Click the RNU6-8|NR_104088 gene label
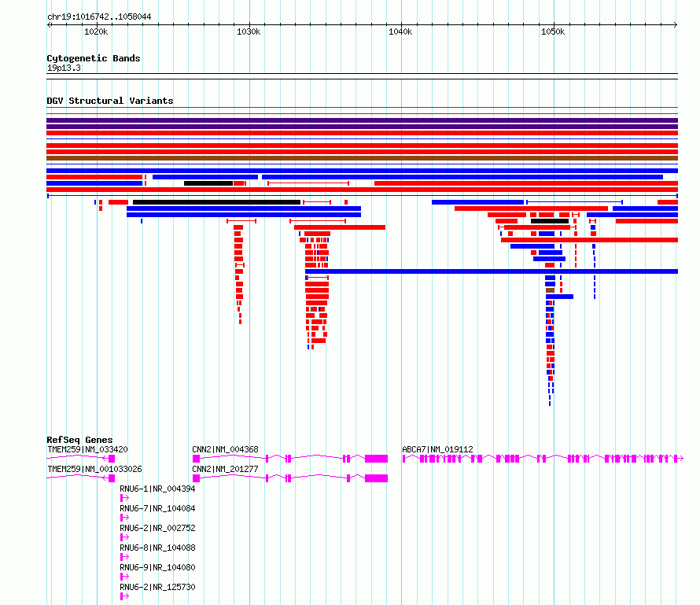This screenshot has width=700, height=605. 157,548
